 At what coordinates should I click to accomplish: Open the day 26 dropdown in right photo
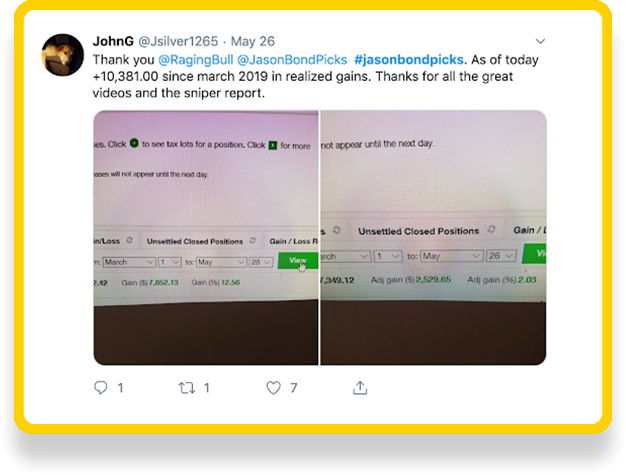(x=501, y=255)
